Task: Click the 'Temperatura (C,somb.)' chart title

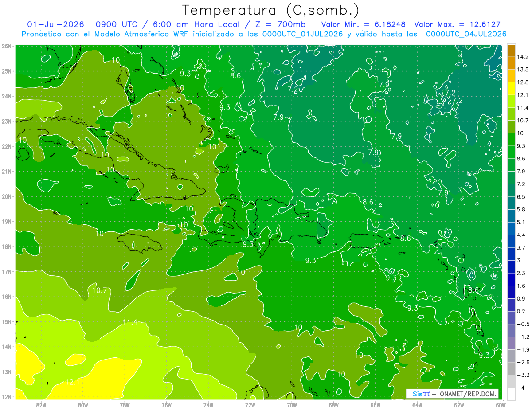Action: (x=271, y=10)
